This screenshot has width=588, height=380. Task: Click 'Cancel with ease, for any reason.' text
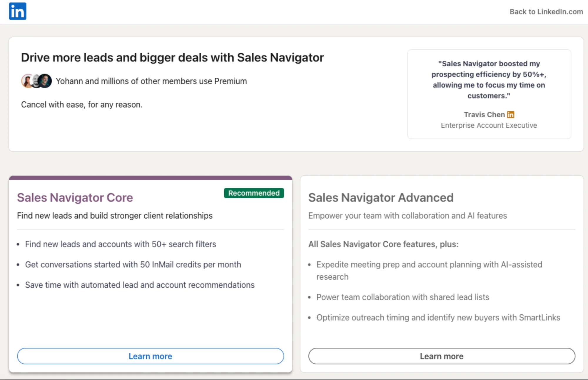[82, 105]
